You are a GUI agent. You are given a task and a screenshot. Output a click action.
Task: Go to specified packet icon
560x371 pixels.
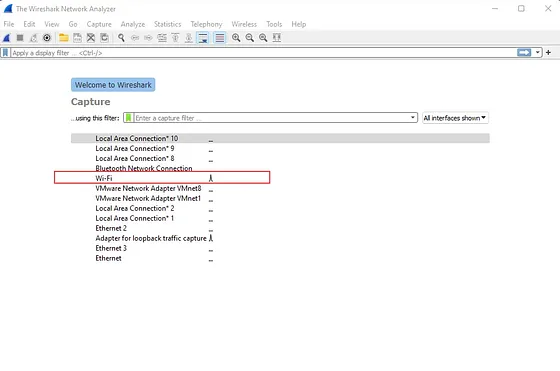pos(162,37)
